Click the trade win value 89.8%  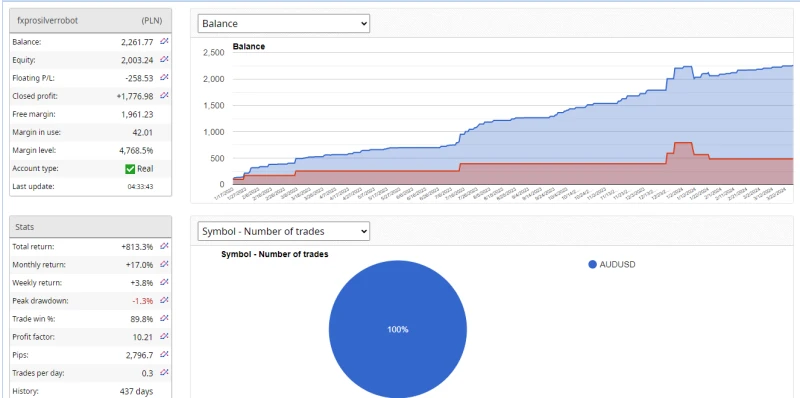coord(142,319)
